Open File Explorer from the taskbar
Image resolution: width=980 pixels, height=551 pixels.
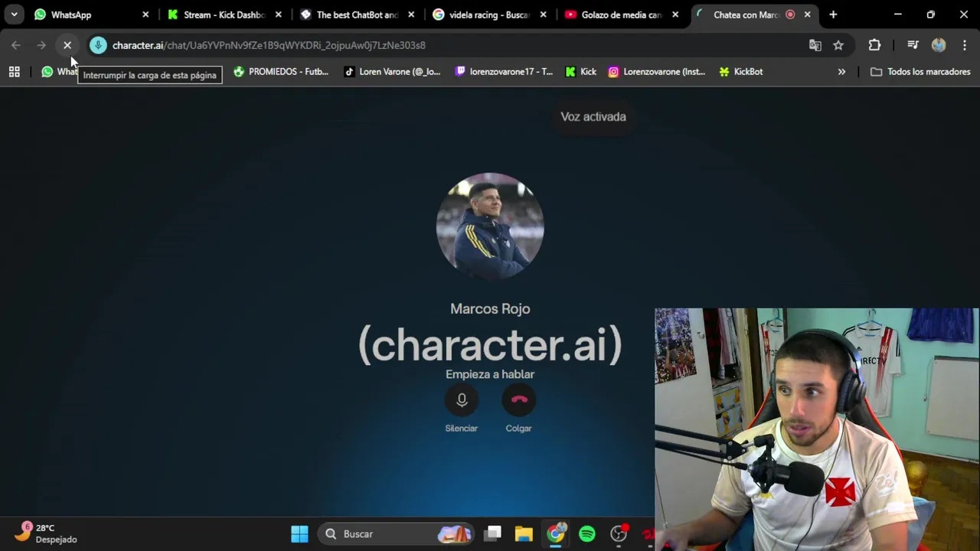(524, 534)
